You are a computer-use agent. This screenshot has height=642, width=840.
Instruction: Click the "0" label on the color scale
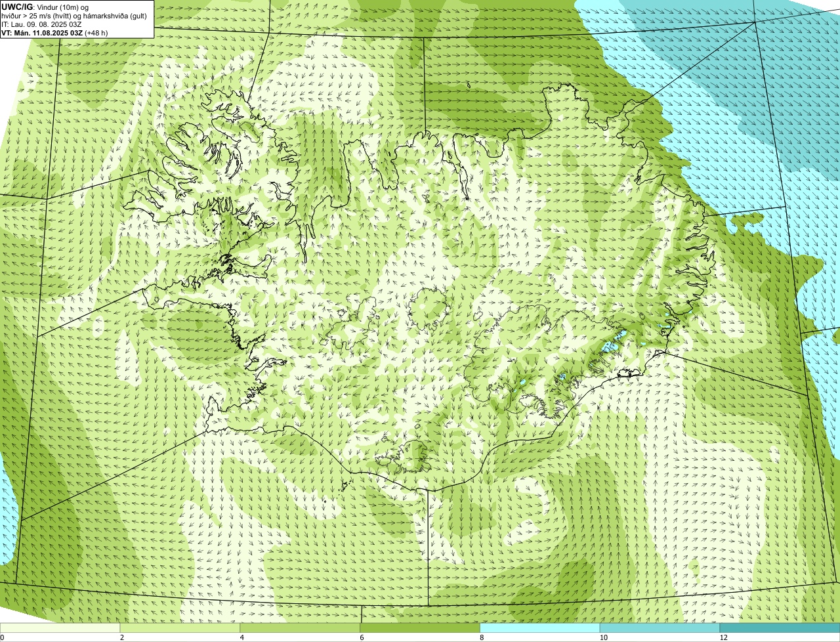tap(2, 637)
